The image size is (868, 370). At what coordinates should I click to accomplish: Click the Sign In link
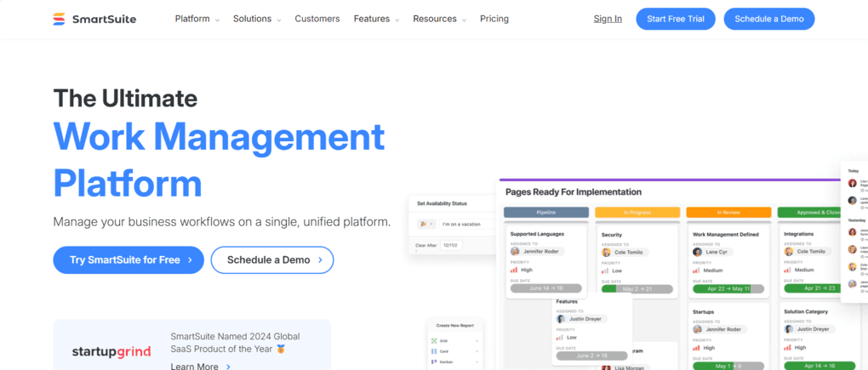click(608, 19)
